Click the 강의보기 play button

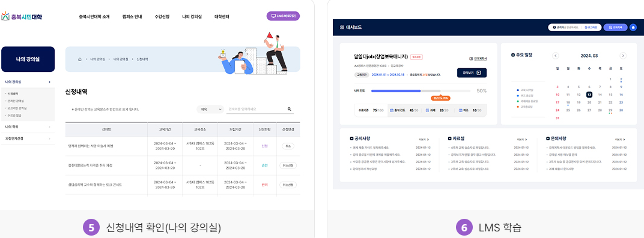point(472,73)
